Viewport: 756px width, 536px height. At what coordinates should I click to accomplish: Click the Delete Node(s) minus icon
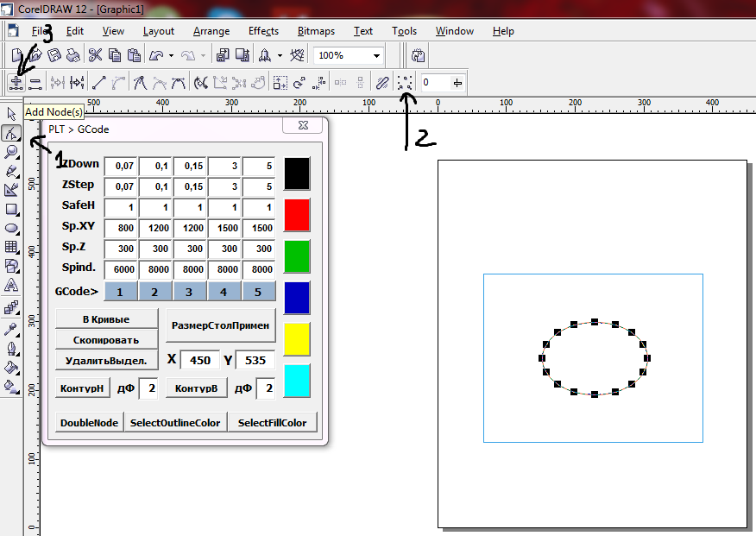point(35,83)
